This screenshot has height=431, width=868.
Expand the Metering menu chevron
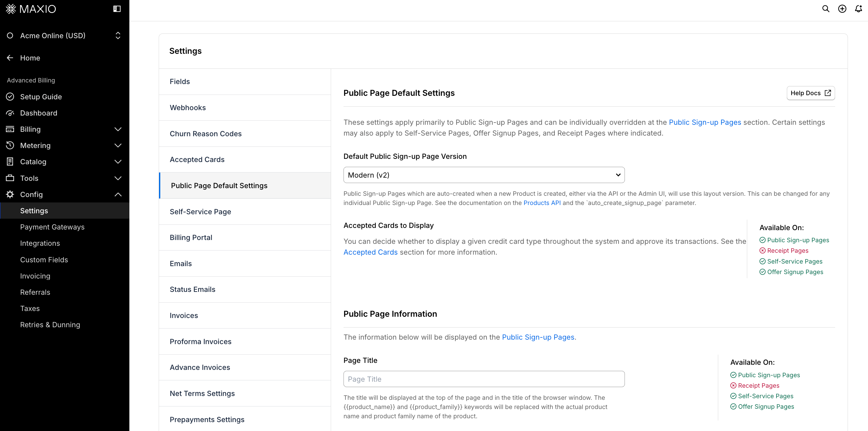click(118, 145)
